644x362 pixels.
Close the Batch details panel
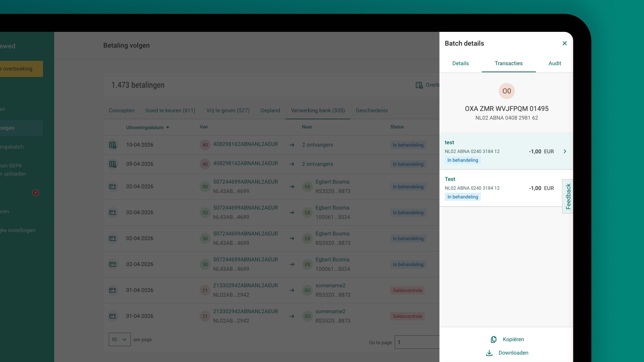[565, 43]
